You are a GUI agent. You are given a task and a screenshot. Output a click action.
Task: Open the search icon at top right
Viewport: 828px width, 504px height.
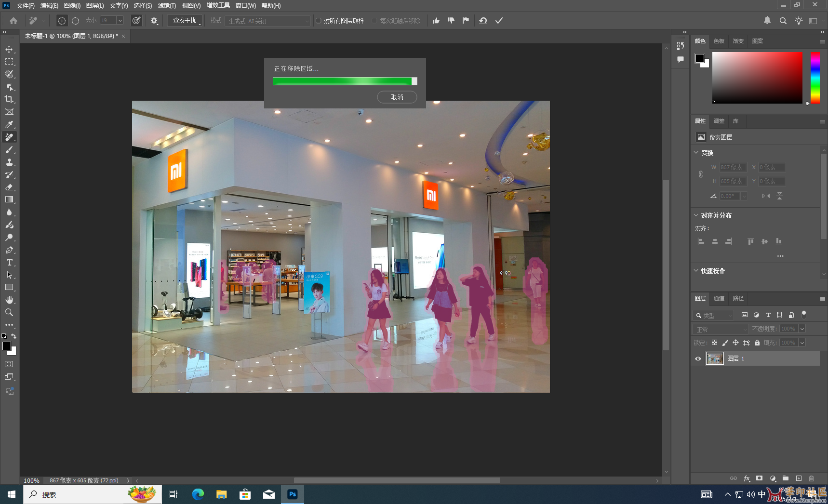click(x=783, y=21)
